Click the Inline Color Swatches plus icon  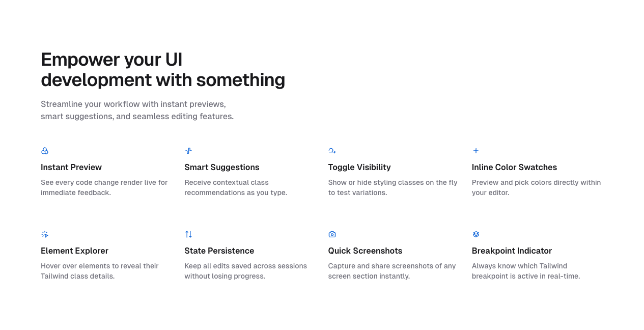pos(476,151)
